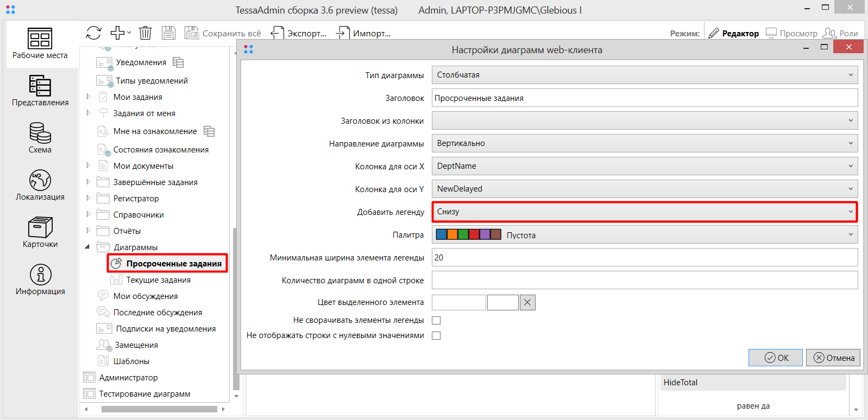
Task: Open the Локализация globe section
Action: click(40, 185)
